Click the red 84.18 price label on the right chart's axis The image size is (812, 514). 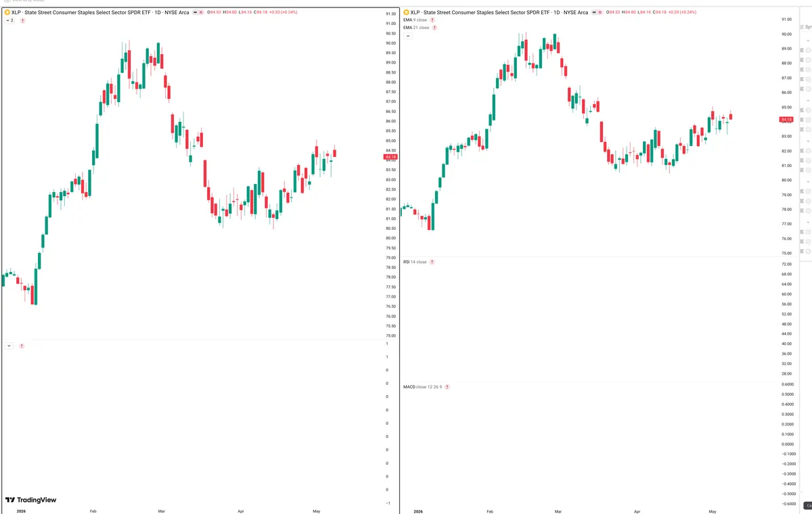(786, 120)
